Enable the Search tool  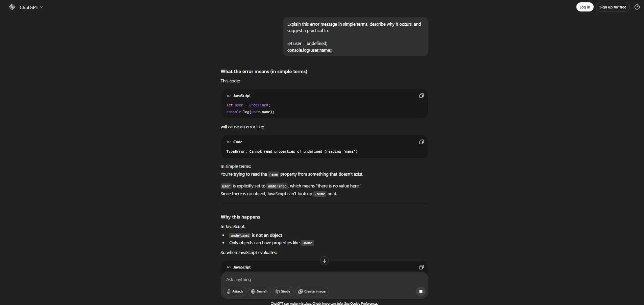[259, 291]
